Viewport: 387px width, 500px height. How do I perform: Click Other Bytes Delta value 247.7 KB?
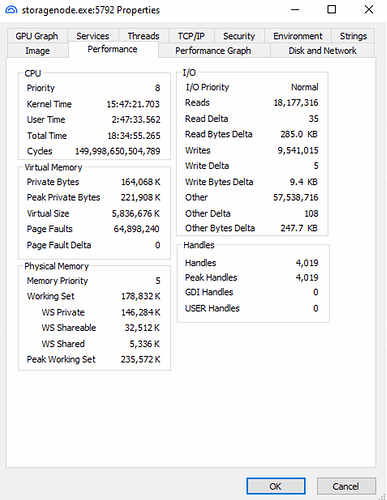pos(299,228)
